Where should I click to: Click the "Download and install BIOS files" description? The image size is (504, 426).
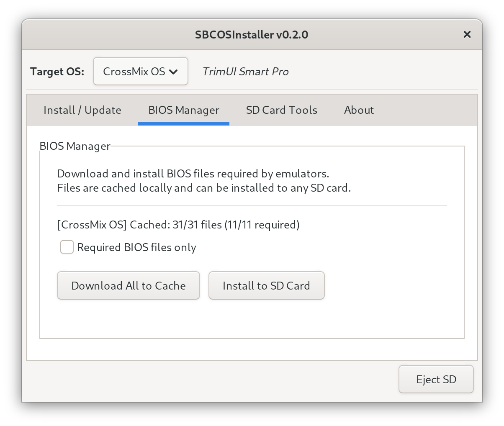pos(193,174)
